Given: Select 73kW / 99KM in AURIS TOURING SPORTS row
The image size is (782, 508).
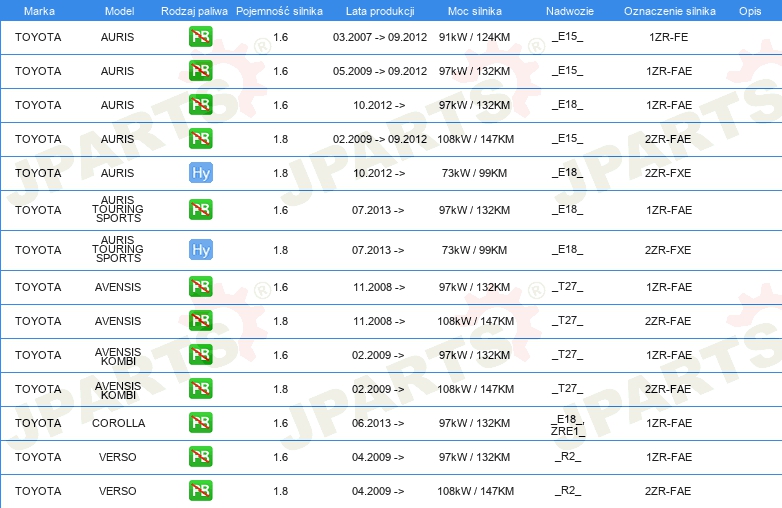Looking at the screenshot, I should [474, 250].
